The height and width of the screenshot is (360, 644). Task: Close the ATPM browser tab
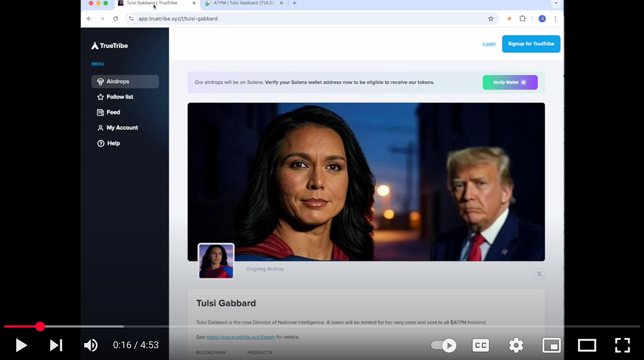point(281,3)
